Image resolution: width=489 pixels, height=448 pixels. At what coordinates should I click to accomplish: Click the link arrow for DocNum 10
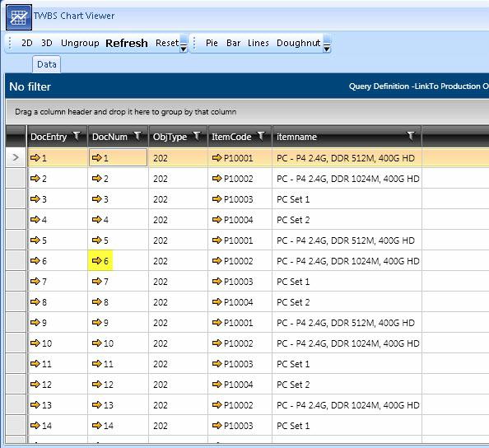coord(97,343)
